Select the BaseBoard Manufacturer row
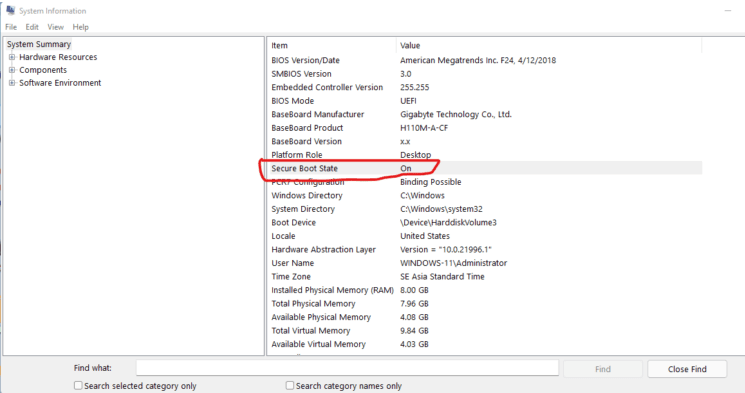This screenshot has height=393, width=745. 485,115
